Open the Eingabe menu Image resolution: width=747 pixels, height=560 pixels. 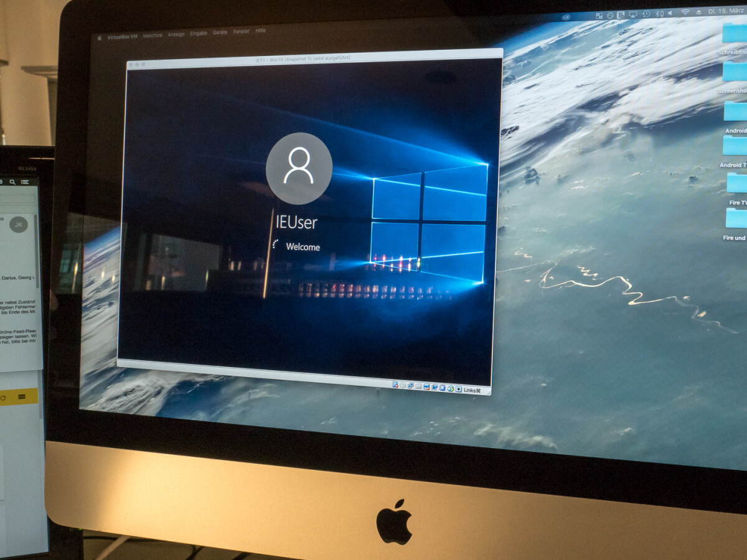coord(199,33)
